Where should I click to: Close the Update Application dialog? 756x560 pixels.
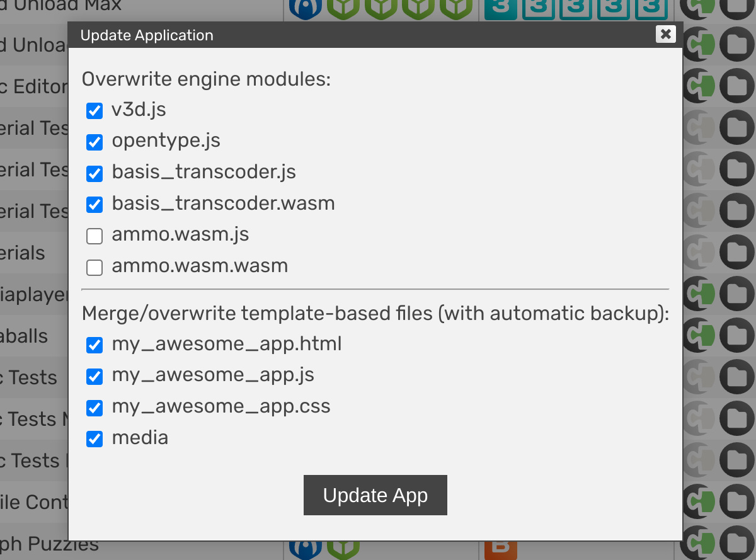click(x=665, y=34)
